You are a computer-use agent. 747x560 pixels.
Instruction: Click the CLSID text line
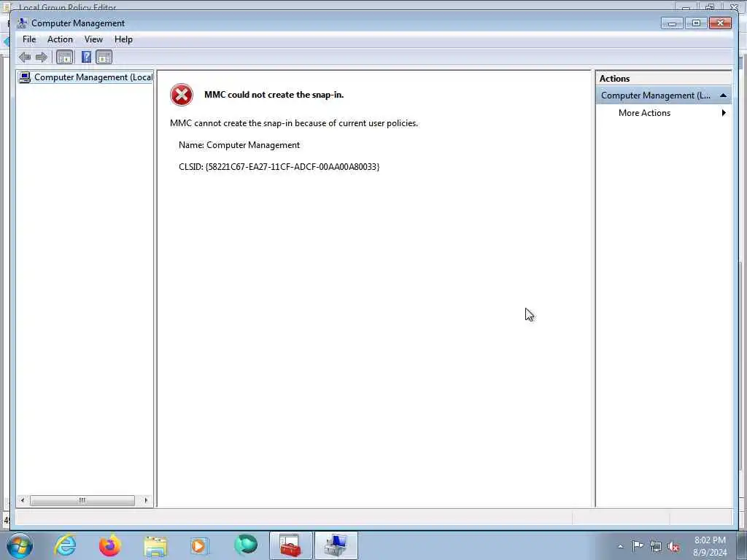[279, 167]
